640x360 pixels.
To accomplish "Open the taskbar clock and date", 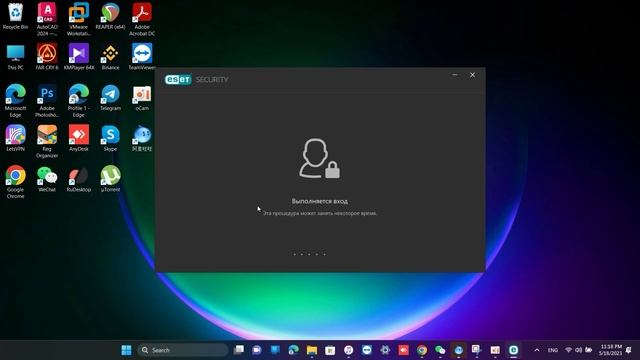I will point(611,350).
